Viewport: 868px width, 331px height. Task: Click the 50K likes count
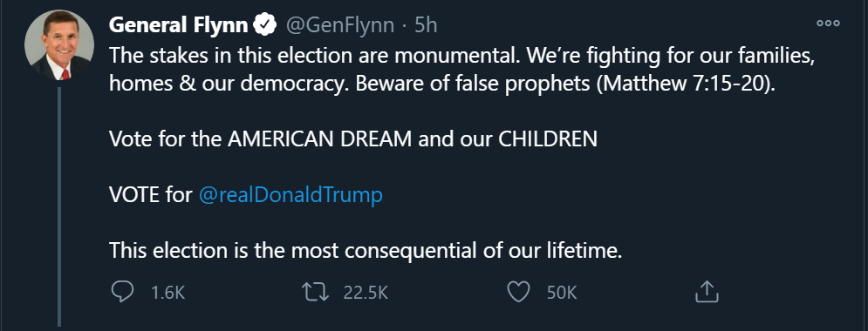coord(562,293)
